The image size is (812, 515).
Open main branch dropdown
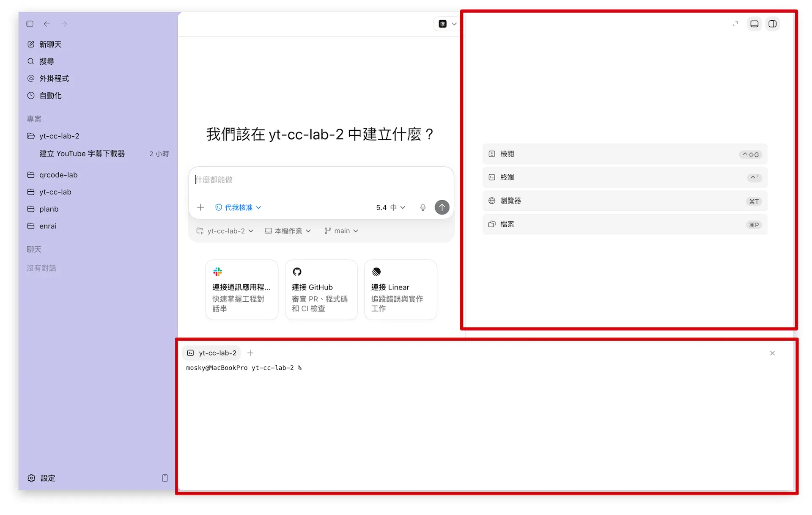point(341,231)
